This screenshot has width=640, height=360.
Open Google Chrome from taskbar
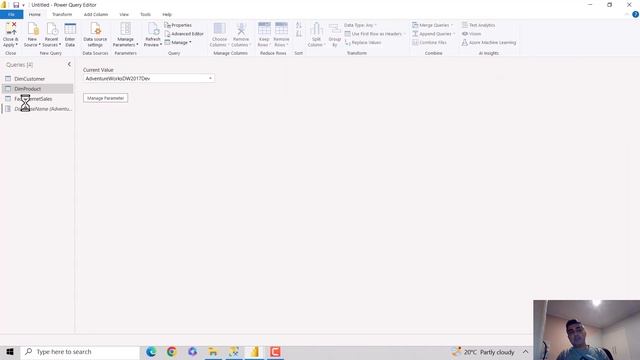[x=172, y=352]
